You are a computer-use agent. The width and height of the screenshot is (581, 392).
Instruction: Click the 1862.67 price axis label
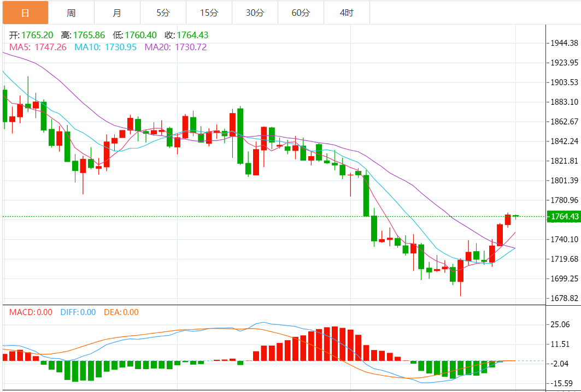click(x=564, y=121)
